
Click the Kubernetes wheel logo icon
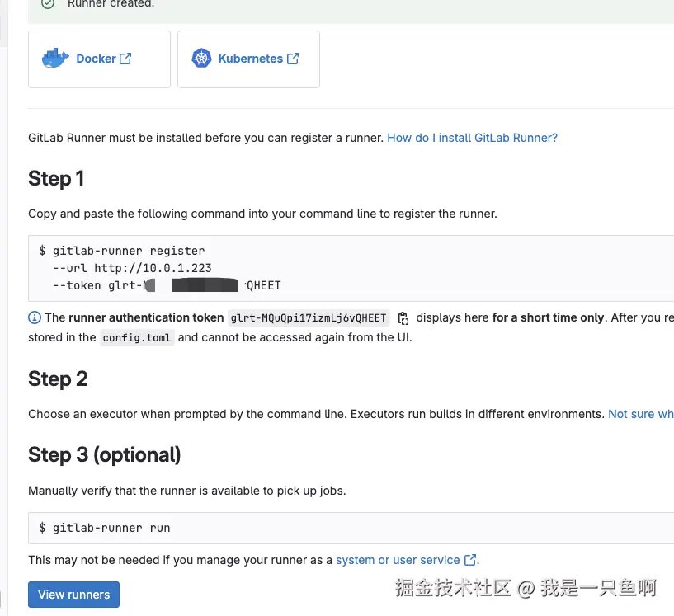pos(201,58)
